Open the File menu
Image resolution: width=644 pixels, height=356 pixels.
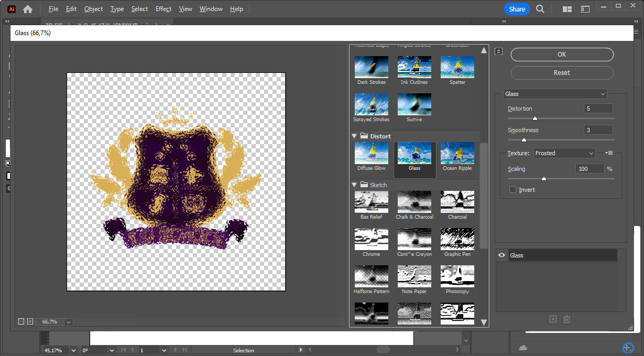[53, 9]
